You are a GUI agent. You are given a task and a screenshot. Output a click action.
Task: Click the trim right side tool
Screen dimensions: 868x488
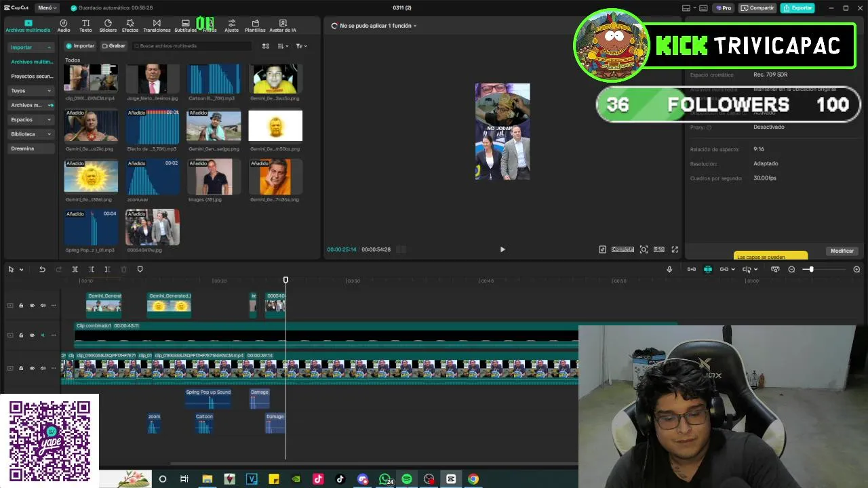point(107,269)
